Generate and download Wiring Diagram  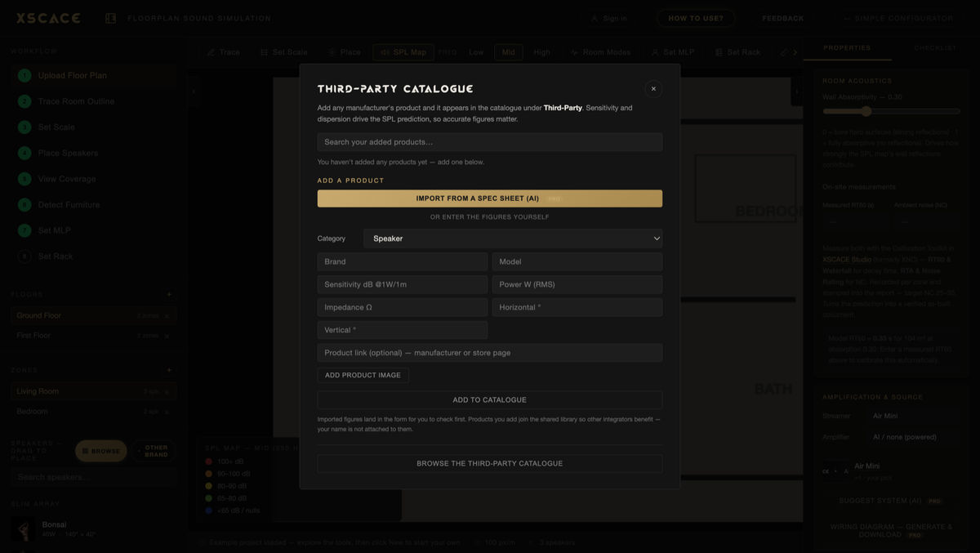891,531
